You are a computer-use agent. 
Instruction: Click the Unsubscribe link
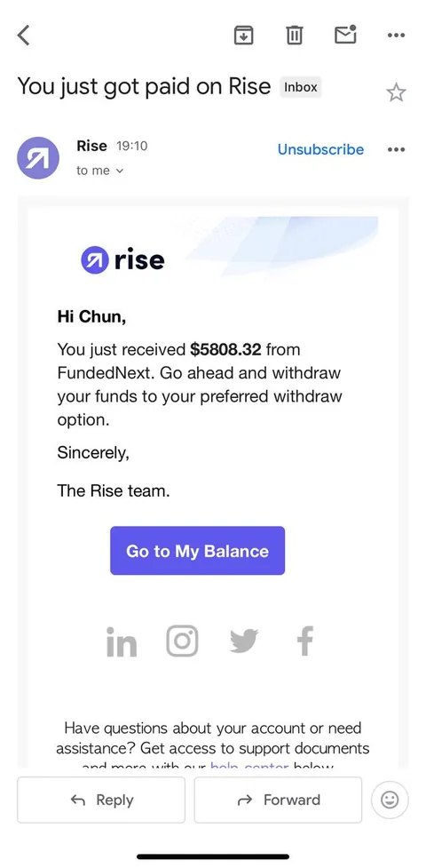coord(321,149)
